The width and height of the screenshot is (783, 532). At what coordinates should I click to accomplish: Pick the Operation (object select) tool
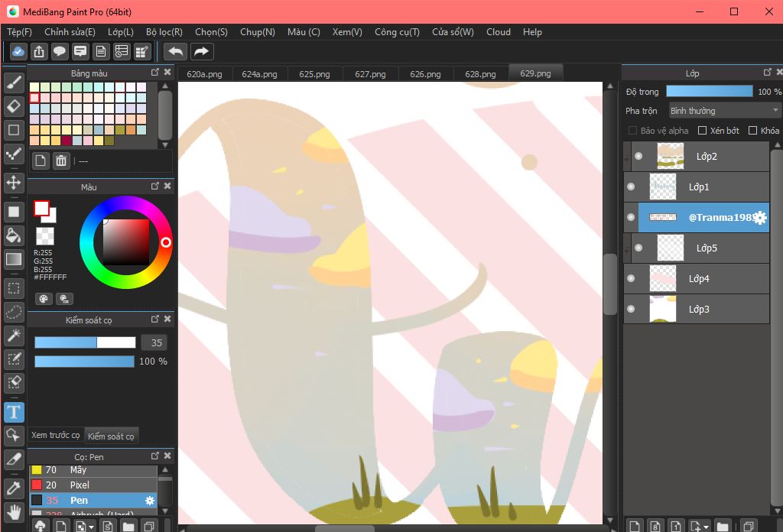pos(14,436)
